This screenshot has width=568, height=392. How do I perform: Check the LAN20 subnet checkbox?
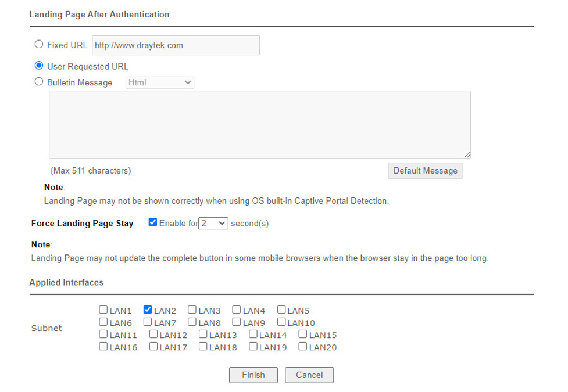point(302,346)
